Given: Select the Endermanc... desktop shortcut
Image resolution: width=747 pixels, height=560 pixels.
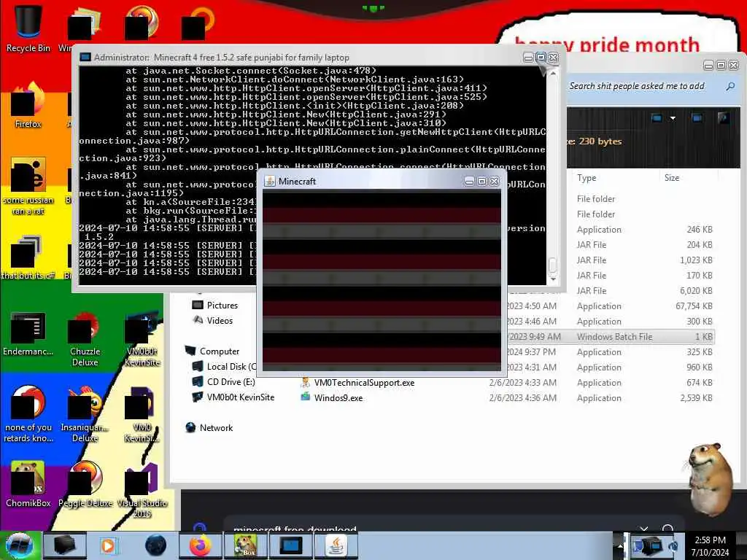Looking at the screenshot, I should [28, 333].
